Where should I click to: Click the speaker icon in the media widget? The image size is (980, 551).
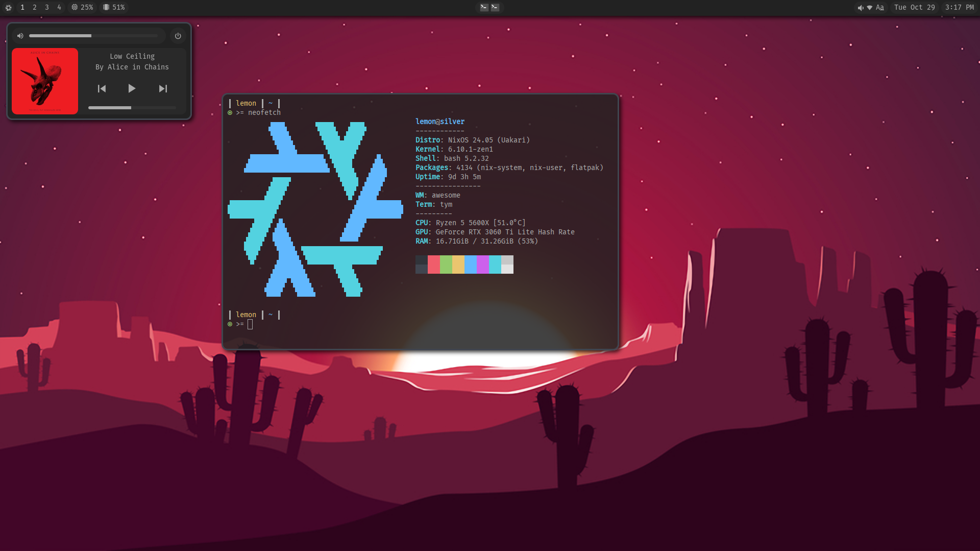[x=20, y=36]
